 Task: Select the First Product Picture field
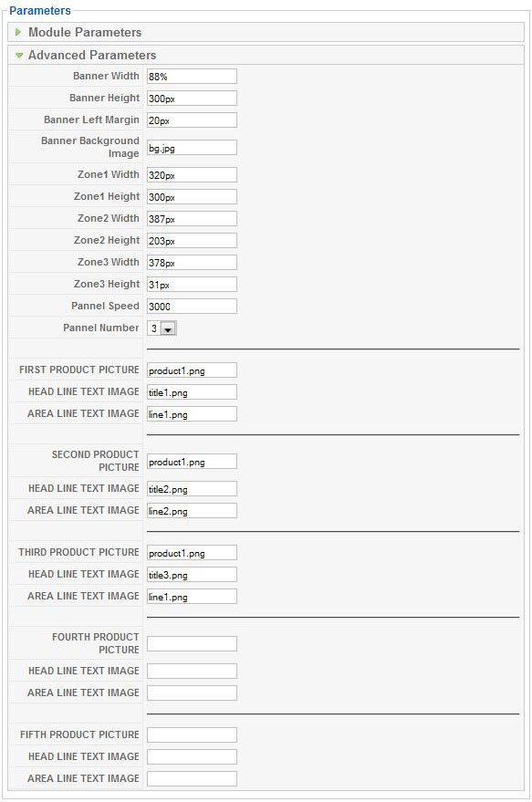pos(192,370)
